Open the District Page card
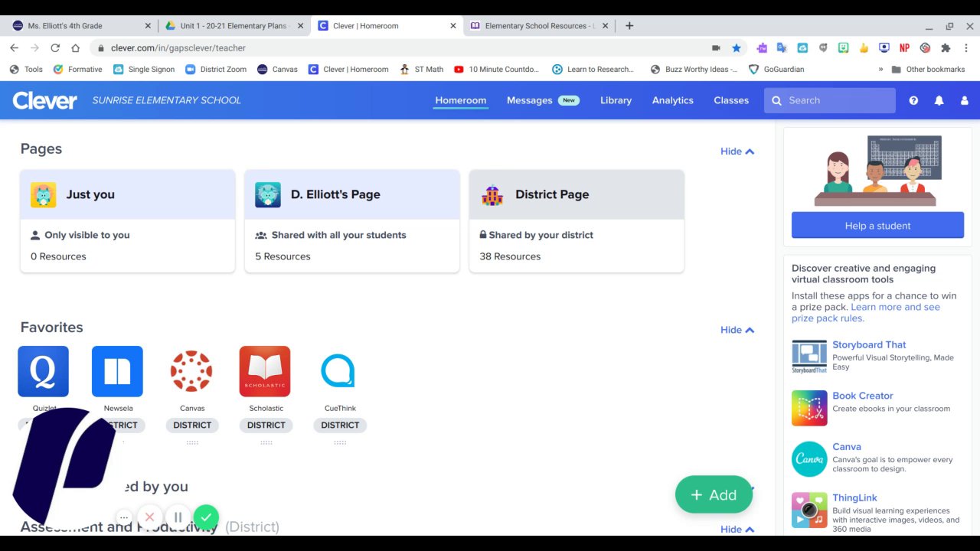This screenshot has height=551, width=980. point(577,221)
